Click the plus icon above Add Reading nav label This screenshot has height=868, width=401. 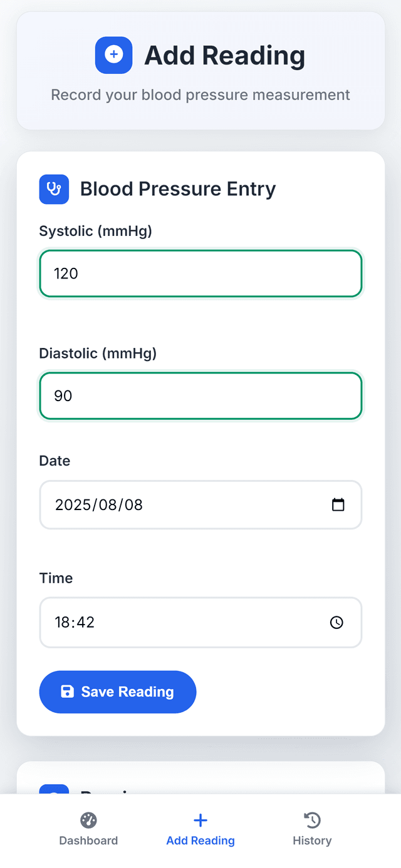point(200,820)
